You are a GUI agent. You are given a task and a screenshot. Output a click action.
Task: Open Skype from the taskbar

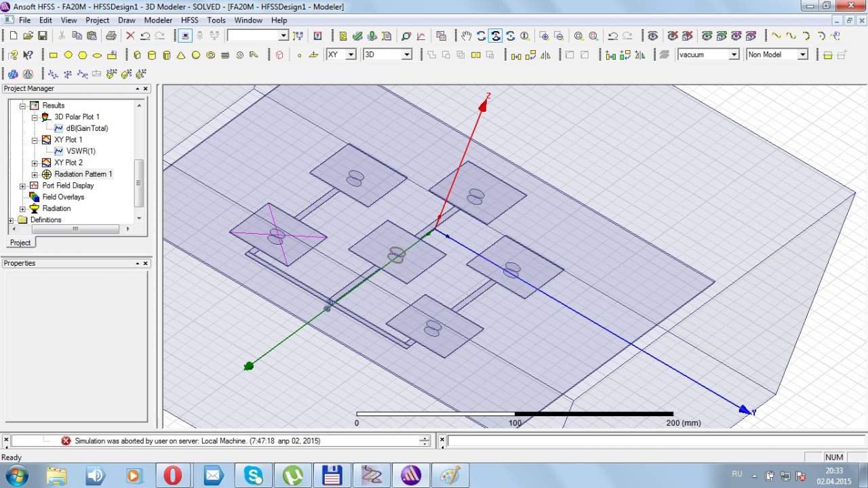[253, 475]
